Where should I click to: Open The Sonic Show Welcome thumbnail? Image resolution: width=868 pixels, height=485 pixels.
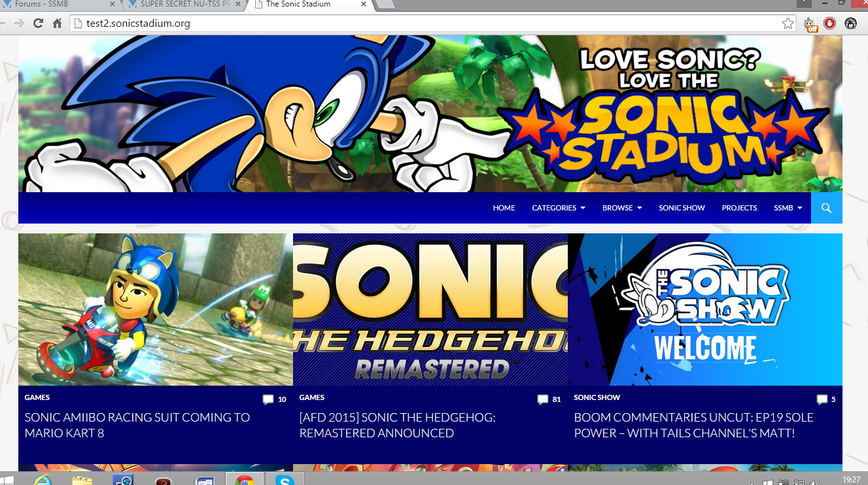(x=705, y=309)
